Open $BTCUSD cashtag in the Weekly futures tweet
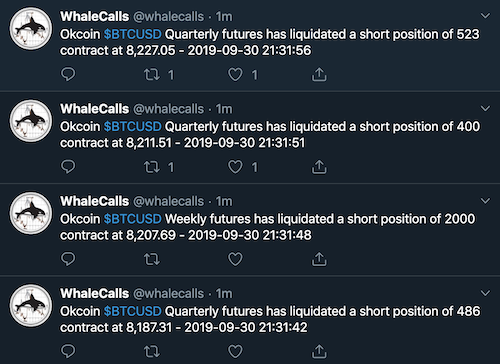The width and height of the screenshot is (500, 364). pyautogui.click(x=133, y=219)
